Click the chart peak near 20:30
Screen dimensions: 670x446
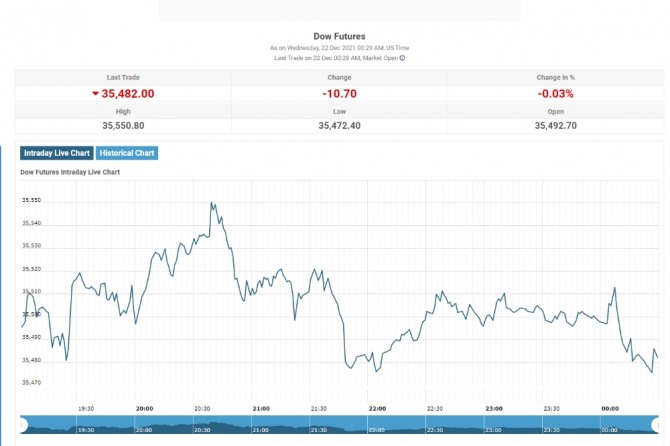212,203
